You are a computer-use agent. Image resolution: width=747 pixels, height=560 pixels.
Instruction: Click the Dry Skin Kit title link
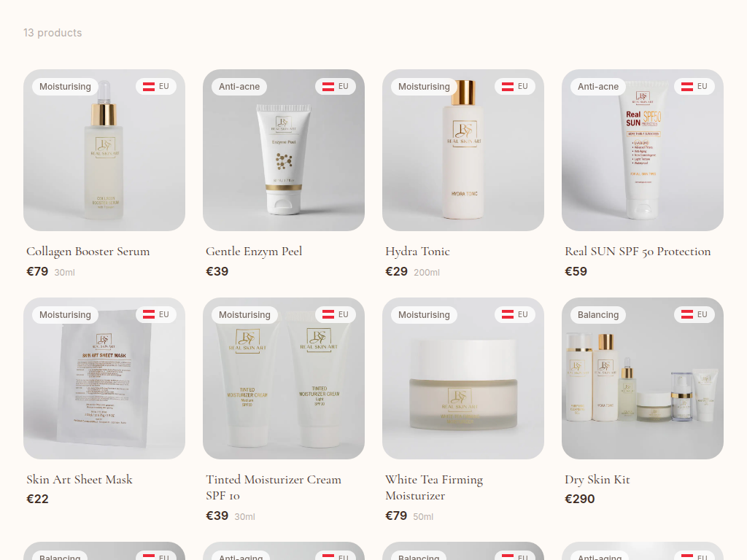click(x=597, y=480)
